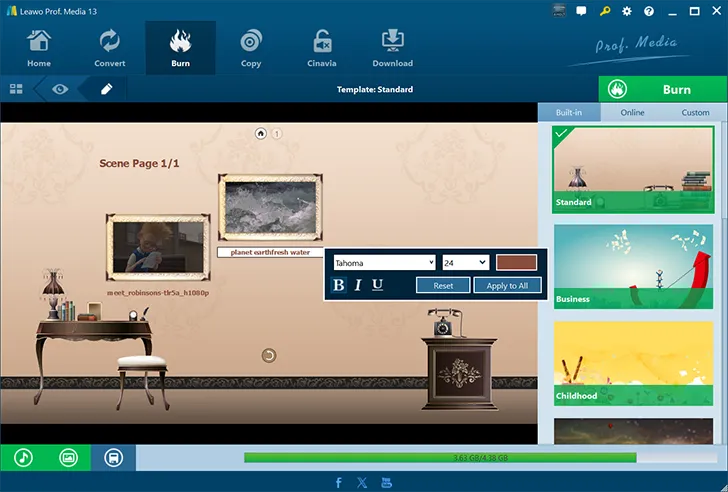Open the Download module
Viewport: 728px width, 492px height.
click(x=392, y=47)
